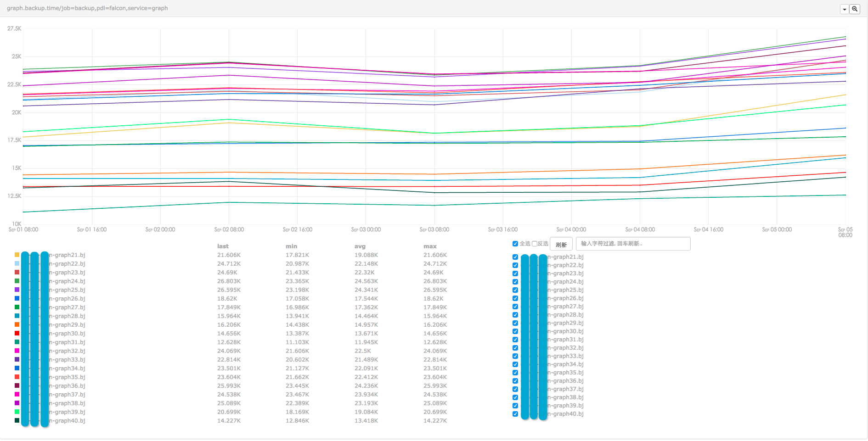Click the red swatch for n-graph30.bj
This screenshot has width=868, height=441.
(17, 333)
